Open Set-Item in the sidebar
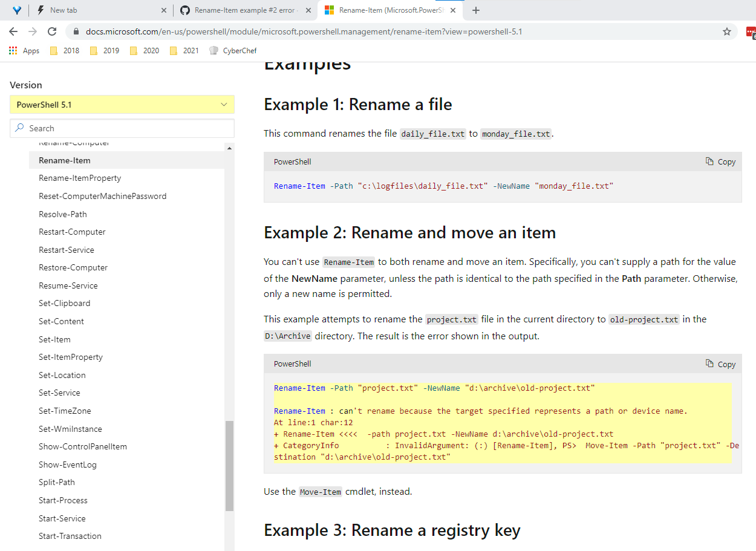This screenshot has width=756, height=551. click(x=54, y=339)
